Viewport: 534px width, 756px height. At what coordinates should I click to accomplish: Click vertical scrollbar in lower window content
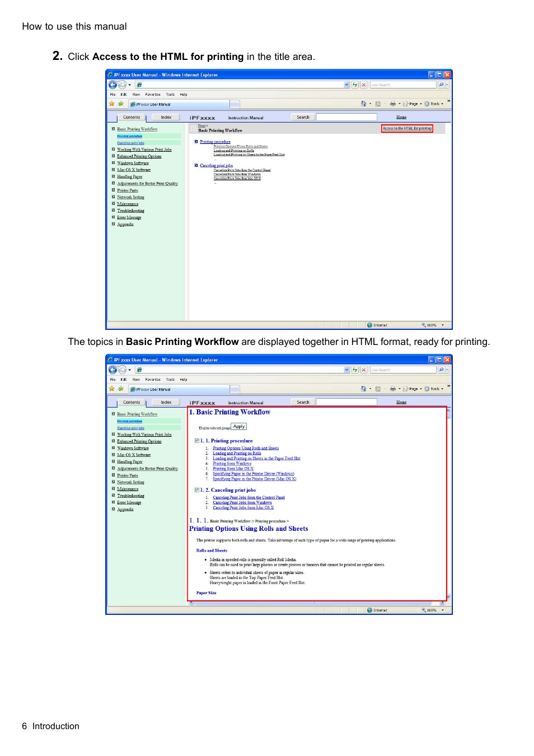point(448,503)
